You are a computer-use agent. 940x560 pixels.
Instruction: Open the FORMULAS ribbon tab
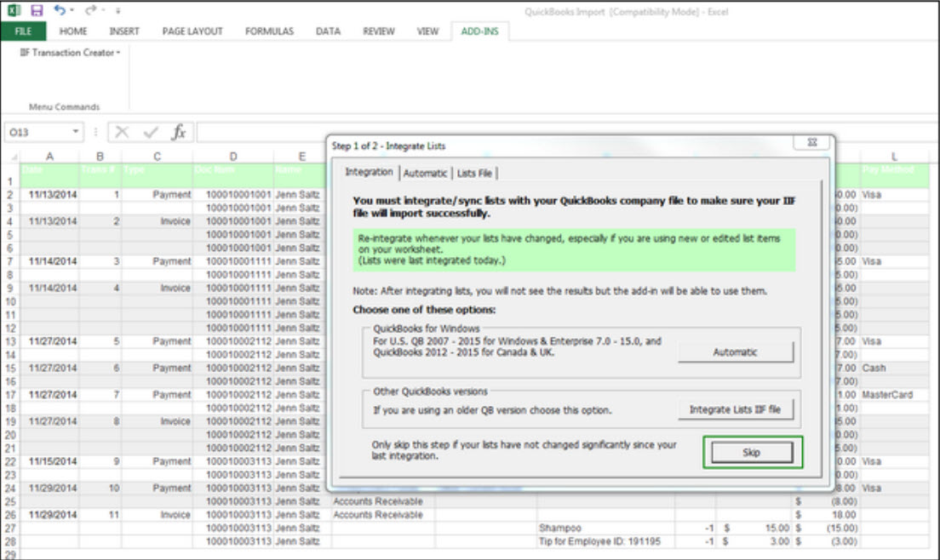(x=269, y=31)
